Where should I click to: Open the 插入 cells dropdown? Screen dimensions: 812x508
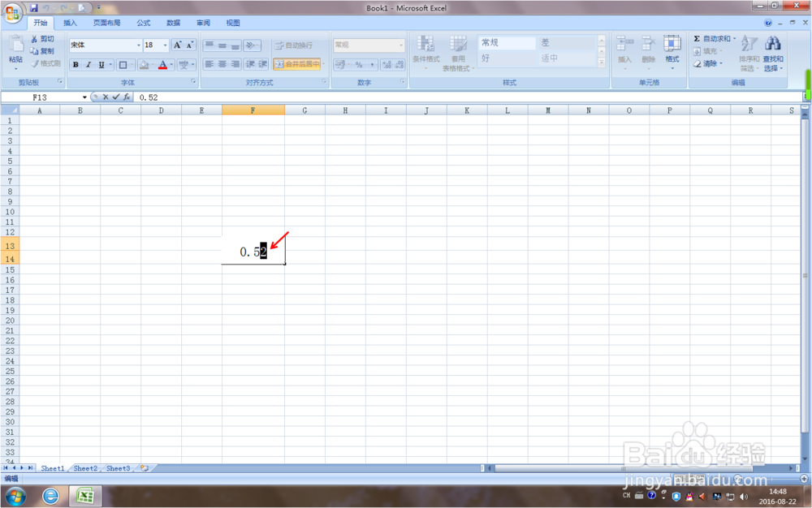[x=624, y=53]
